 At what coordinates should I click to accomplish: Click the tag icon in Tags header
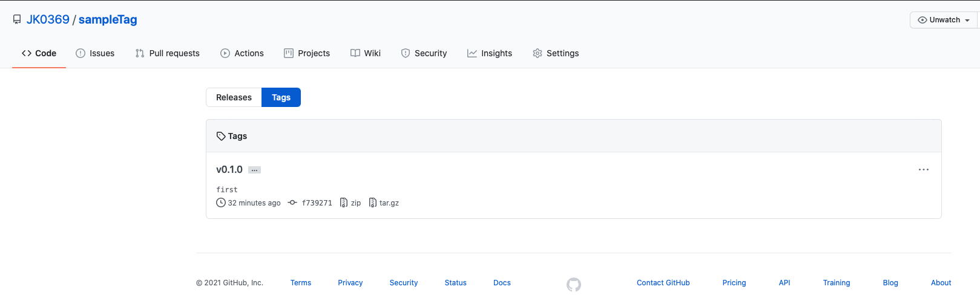tap(221, 136)
